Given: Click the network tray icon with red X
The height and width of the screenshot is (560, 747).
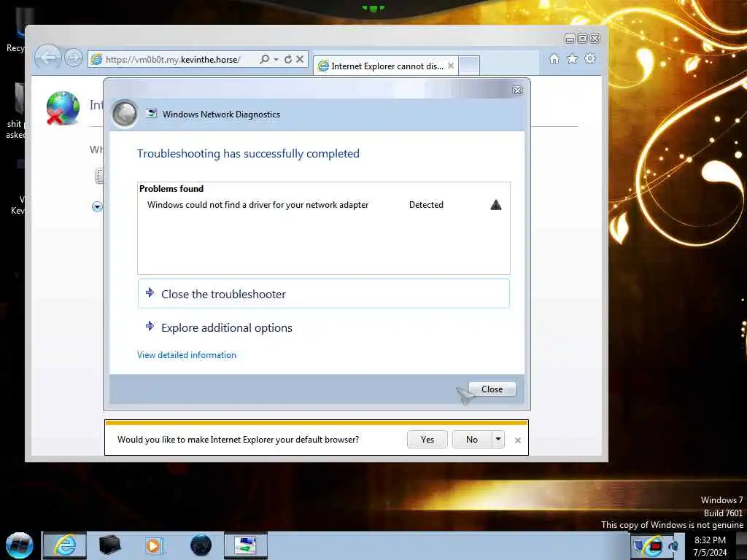Looking at the screenshot, I should pos(656,545).
